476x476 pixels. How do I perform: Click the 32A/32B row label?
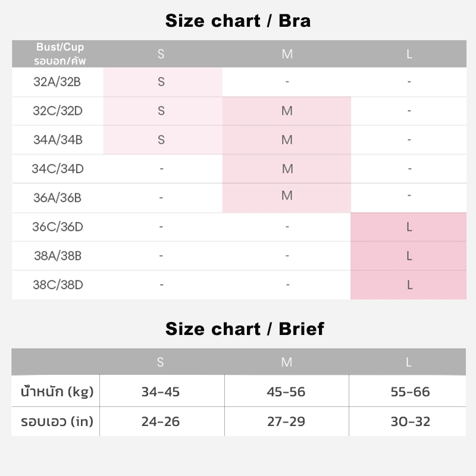tap(57, 82)
